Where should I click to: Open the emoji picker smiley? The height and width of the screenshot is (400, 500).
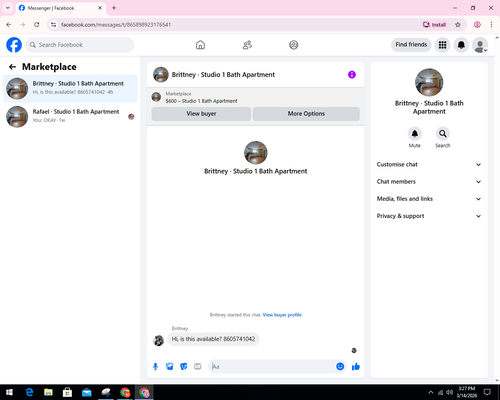[x=340, y=367]
